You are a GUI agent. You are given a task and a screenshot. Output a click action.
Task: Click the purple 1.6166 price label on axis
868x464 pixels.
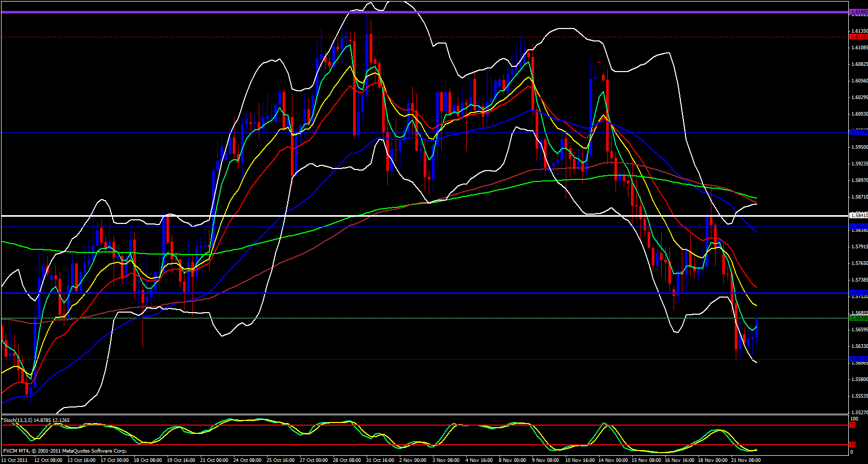[858, 11]
